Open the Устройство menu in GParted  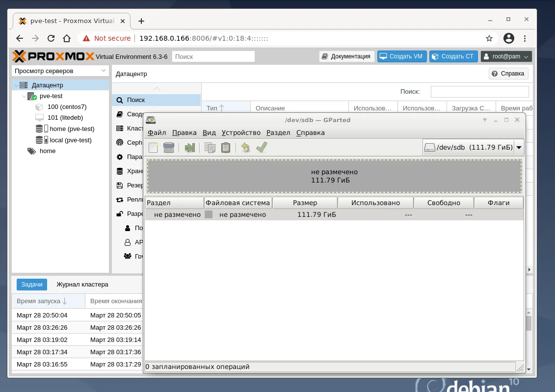[x=241, y=132]
